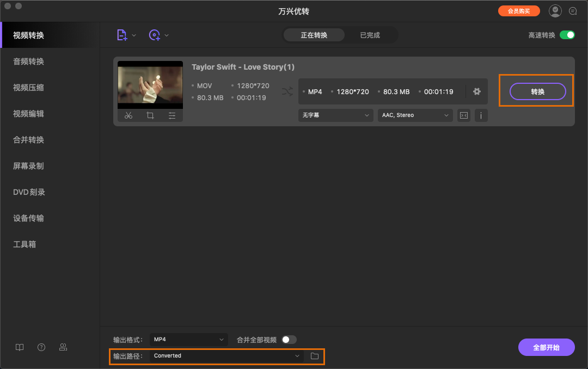
Task: Click the add file icon
Action: (x=122, y=35)
